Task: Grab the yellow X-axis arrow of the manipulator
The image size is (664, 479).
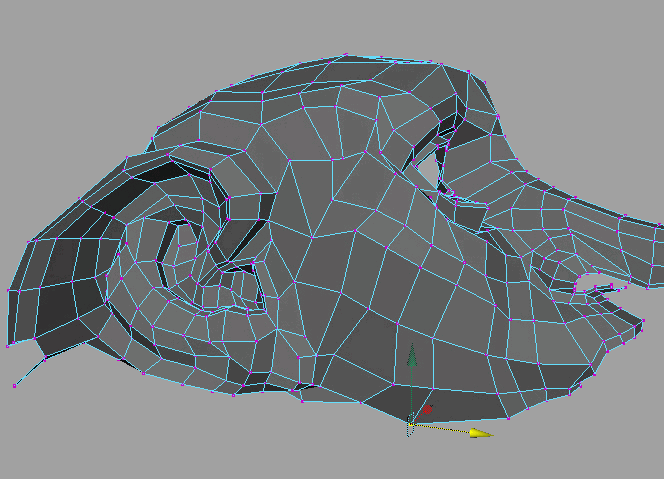Action: 481,433
